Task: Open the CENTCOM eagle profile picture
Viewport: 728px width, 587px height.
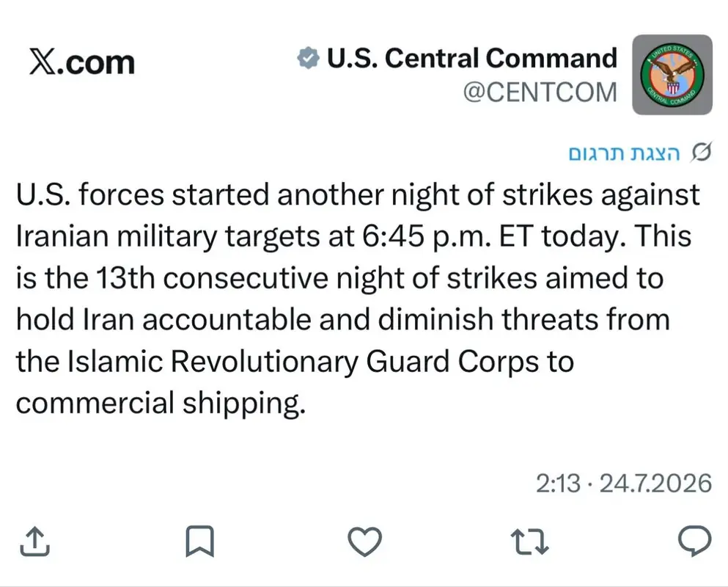Action: click(x=672, y=74)
